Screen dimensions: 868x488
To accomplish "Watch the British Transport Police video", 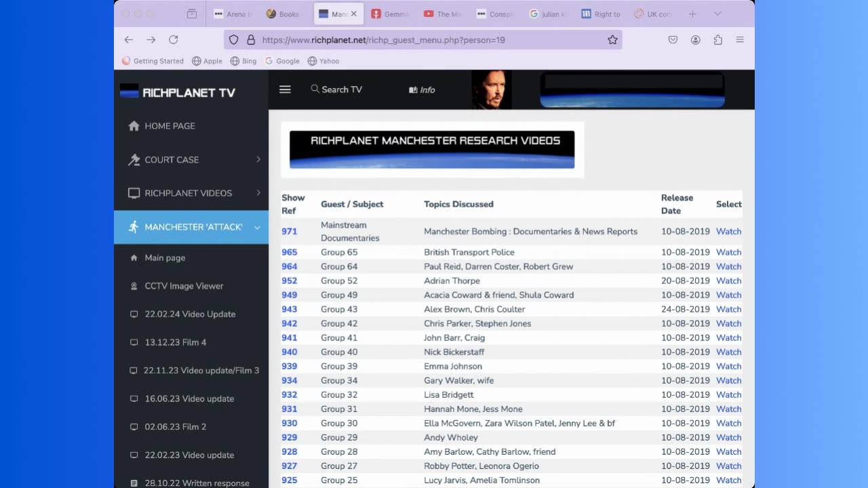I will [728, 252].
